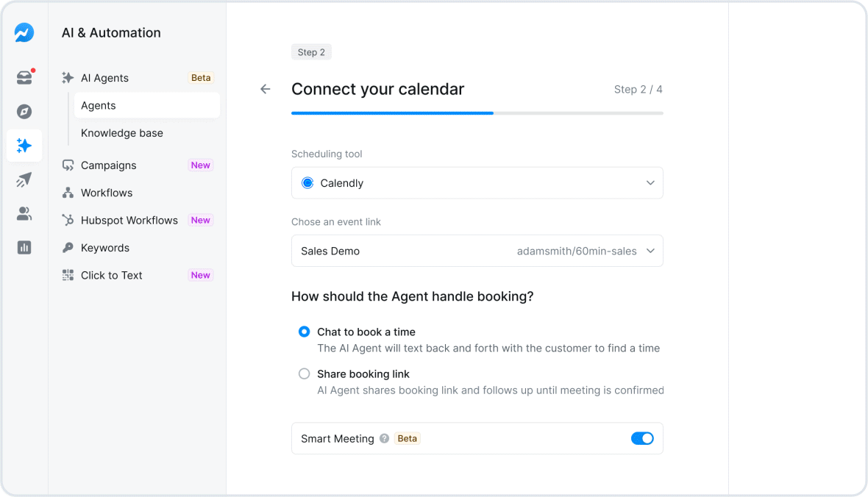
Task: Click the back arrow on Connect your calendar
Action: 265,88
